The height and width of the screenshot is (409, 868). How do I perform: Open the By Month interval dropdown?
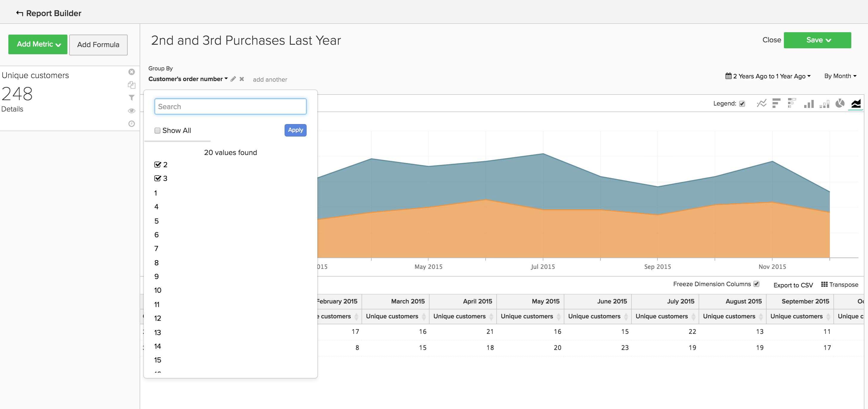click(840, 76)
